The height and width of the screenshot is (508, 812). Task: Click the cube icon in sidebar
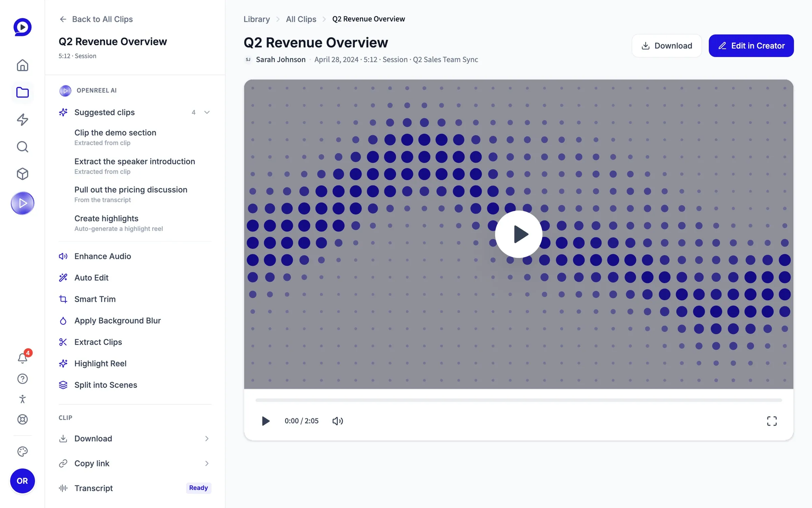point(22,174)
